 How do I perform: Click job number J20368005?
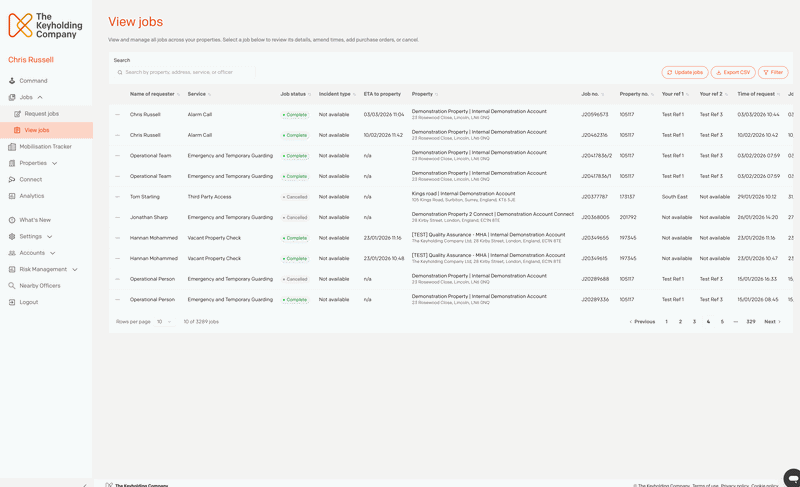(x=595, y=217)
